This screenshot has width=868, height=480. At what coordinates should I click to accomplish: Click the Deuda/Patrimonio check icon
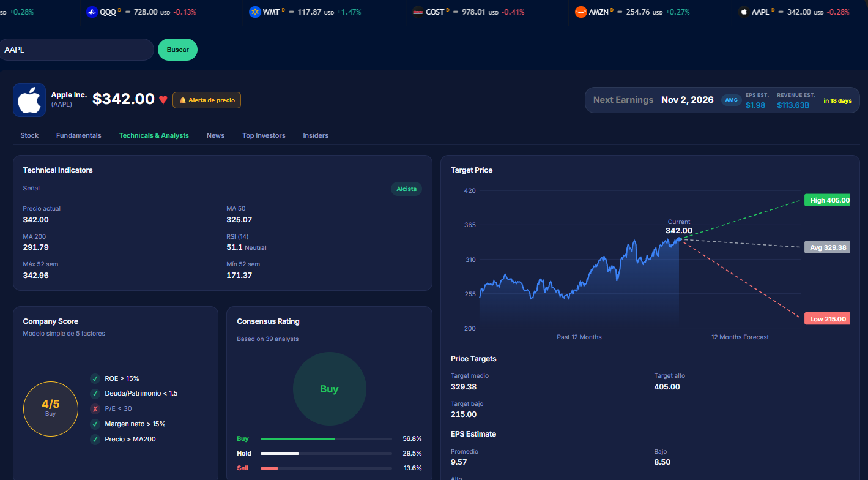tap(95, 393)
